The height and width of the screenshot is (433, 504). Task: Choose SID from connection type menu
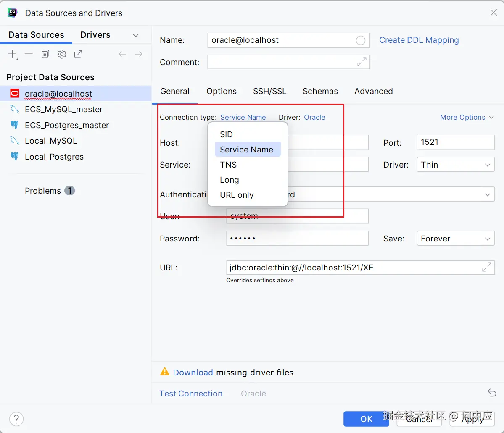226,134
